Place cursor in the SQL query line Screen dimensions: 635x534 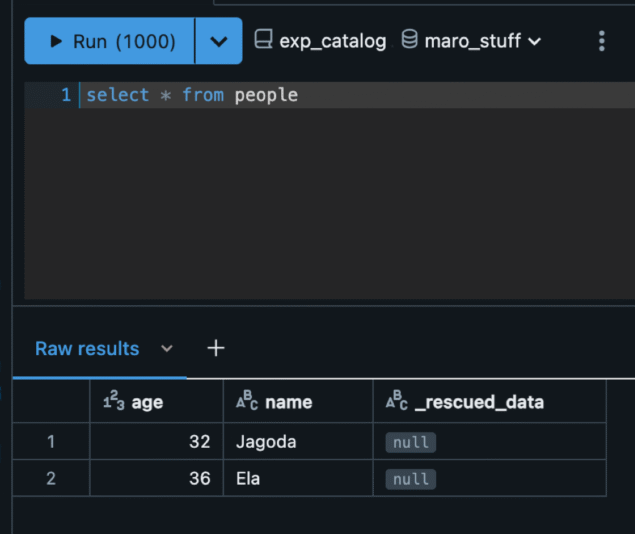300,95
